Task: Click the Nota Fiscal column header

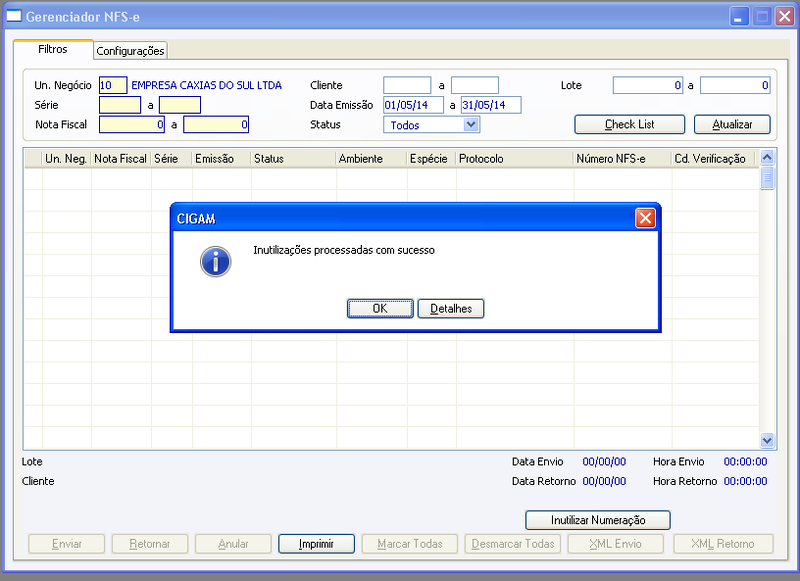Action: pos(121,159)
